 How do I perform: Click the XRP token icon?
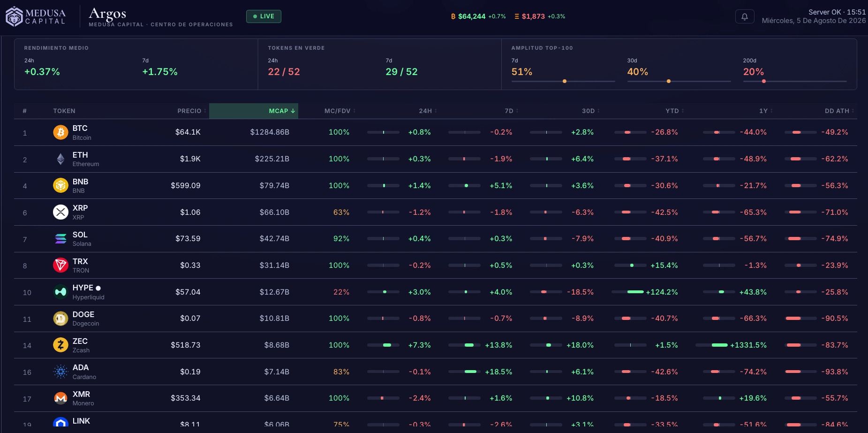tap(60, 212)
